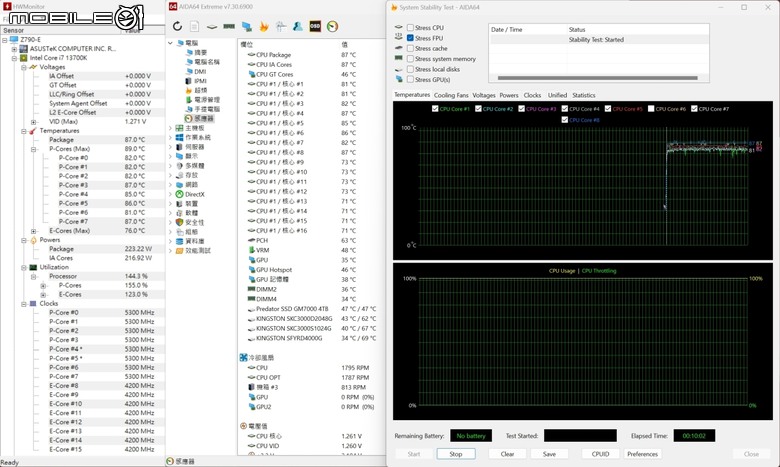Select the IPMI item in AIDA64 tree
The width and height of the screenshot is (780, 467).
pyautogui.click(x=196, y=81)
